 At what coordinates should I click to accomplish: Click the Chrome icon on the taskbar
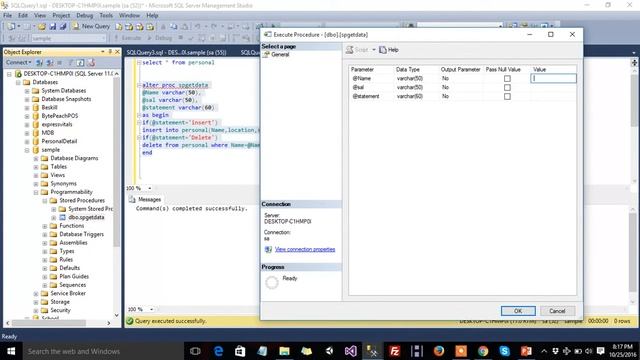pyautogui.click(x=483, y=351)
